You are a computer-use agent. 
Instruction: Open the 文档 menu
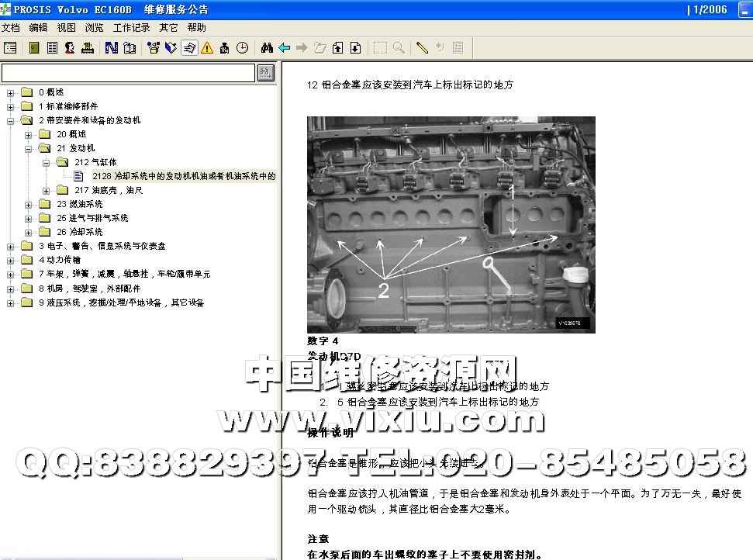click(x=11, y=27)
